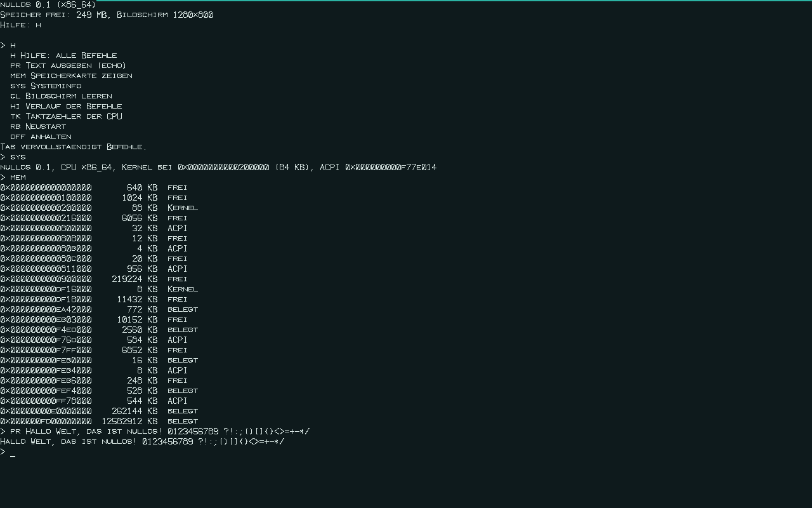Select the 'Hallo Welt' output line without prompt

142,441
